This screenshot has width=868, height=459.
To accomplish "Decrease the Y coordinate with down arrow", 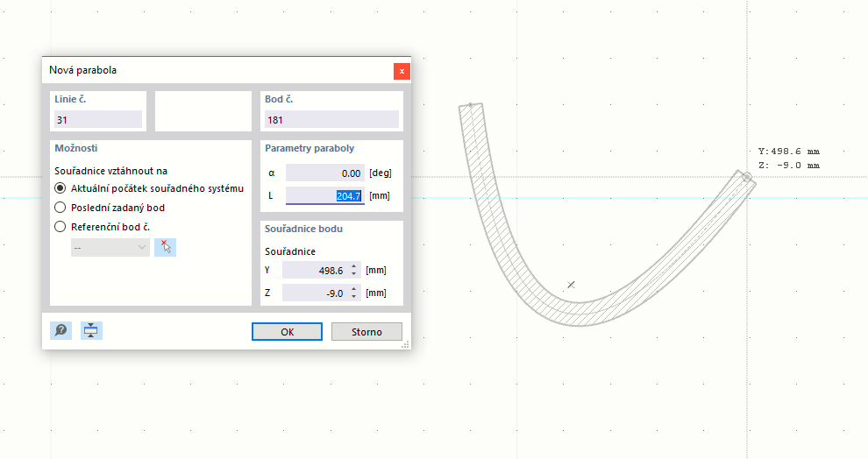I will click(x=353, y=274).
